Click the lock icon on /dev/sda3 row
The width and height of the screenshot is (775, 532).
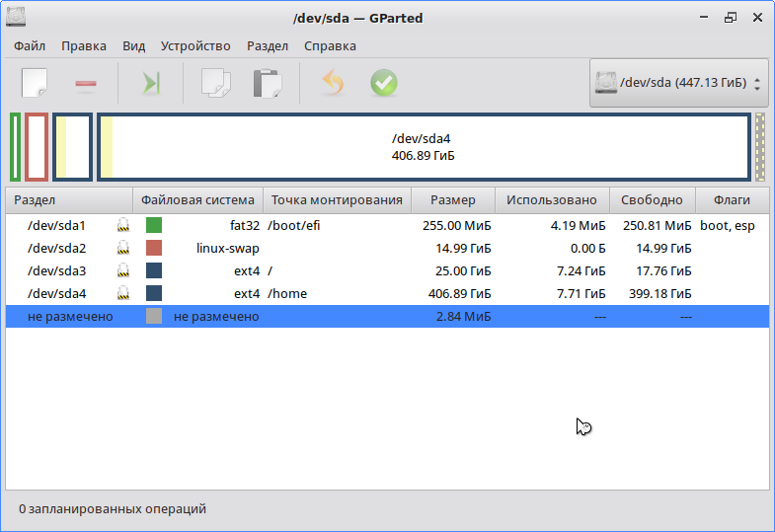(123, 270)
